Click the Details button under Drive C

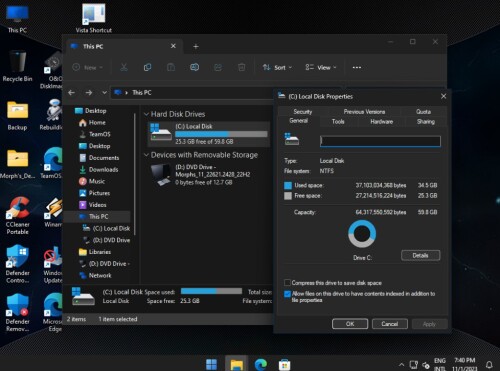[420, 255]
